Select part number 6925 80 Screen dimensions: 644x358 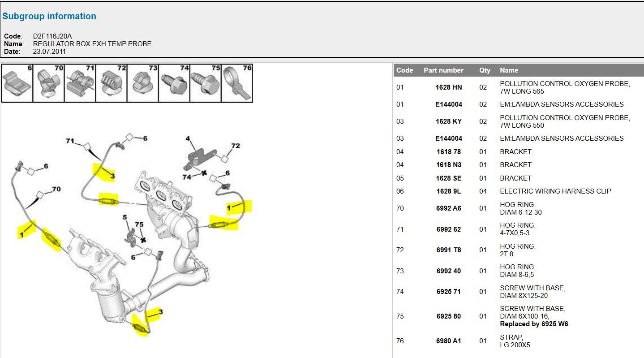tap(449, 316)
